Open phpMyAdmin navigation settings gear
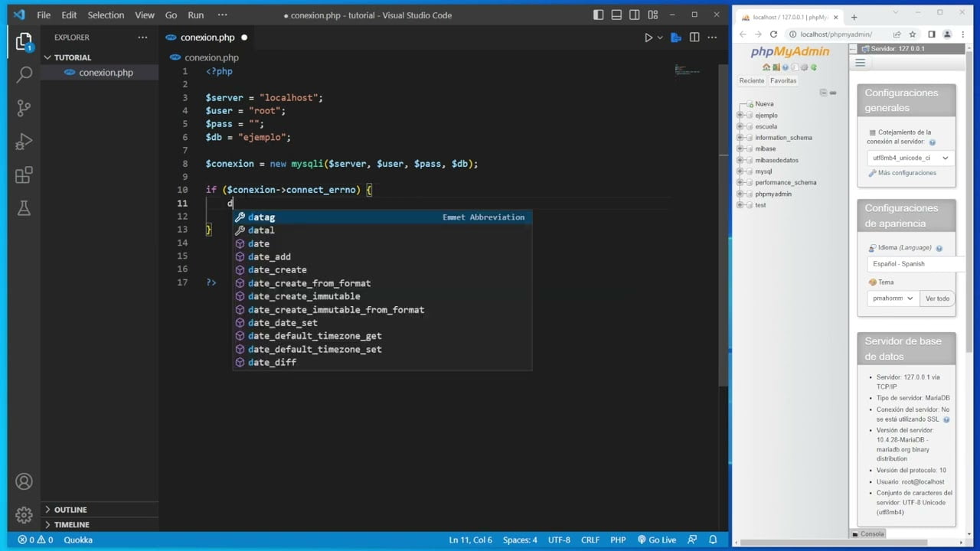980x551 pixels. point(803,67)
